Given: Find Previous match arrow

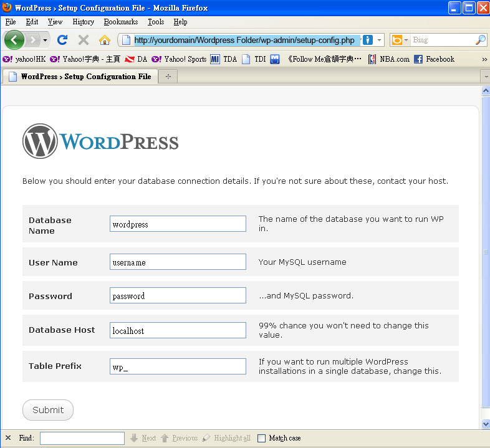Looking at the screenshot, I should point(180,438).
